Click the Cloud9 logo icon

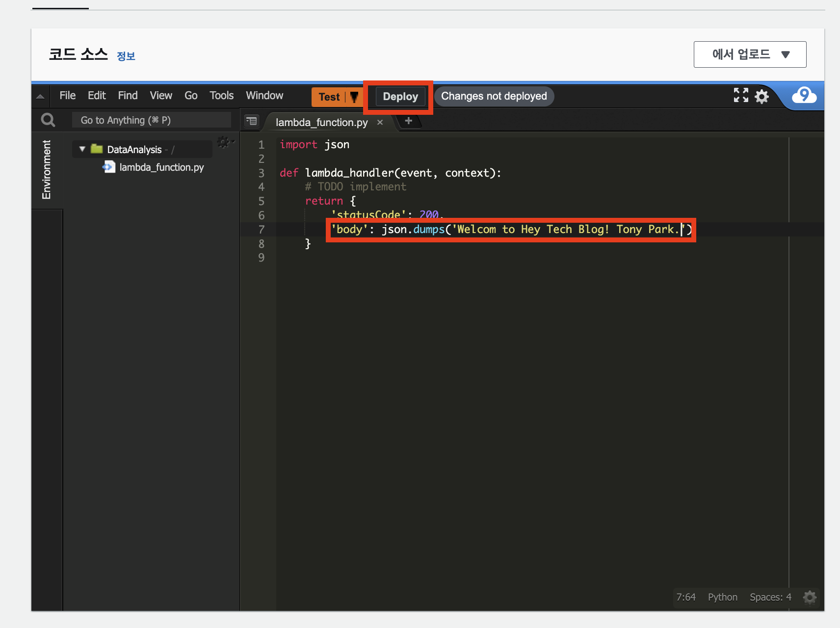pos(804,95)
